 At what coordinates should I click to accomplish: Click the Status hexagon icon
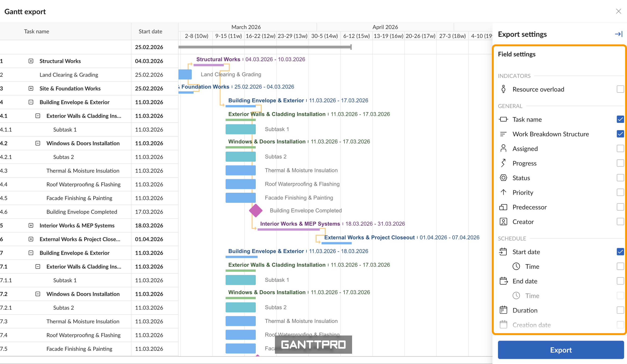(x=503, y=178)
